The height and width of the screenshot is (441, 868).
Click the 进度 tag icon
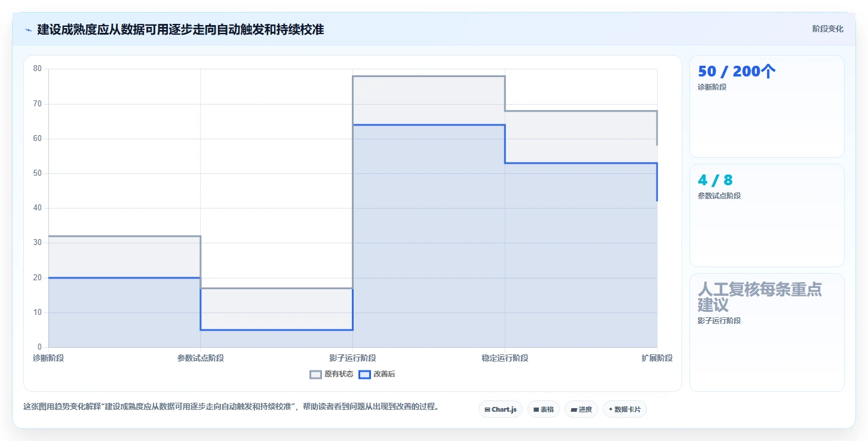[x=573, y=410]
